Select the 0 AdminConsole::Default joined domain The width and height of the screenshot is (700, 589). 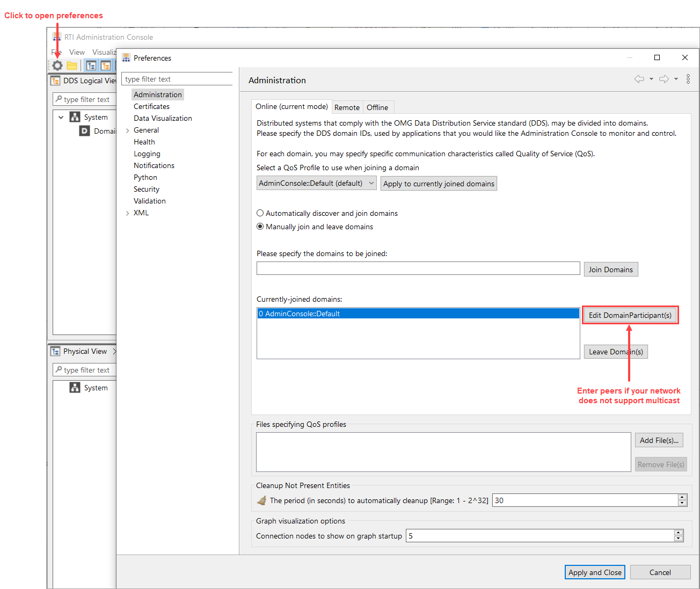pyautogui.click(x=418, y=314)
